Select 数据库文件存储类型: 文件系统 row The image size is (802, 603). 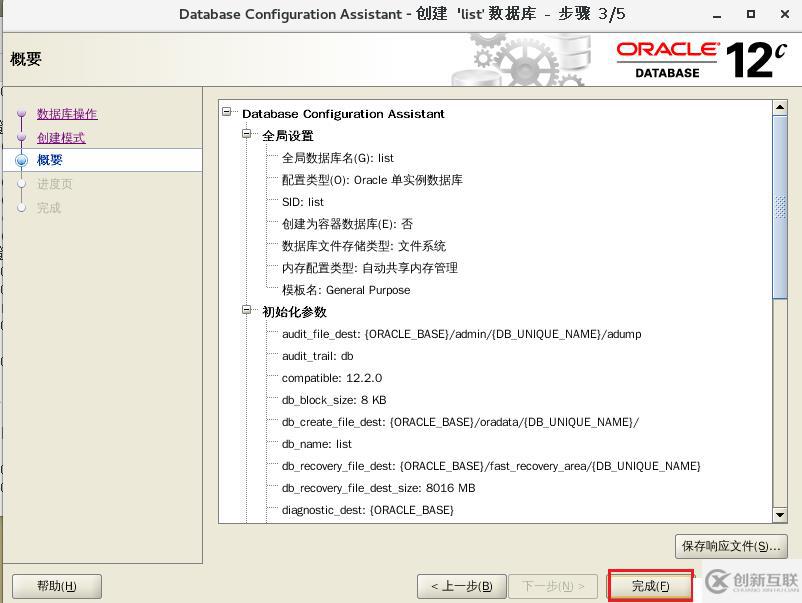[364, 246]
